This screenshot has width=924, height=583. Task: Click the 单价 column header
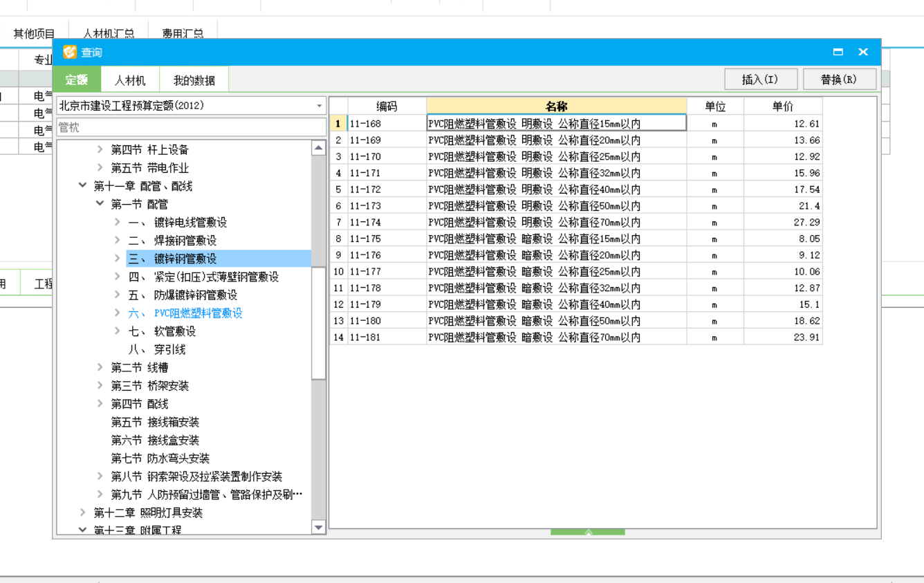coord(783,106)
